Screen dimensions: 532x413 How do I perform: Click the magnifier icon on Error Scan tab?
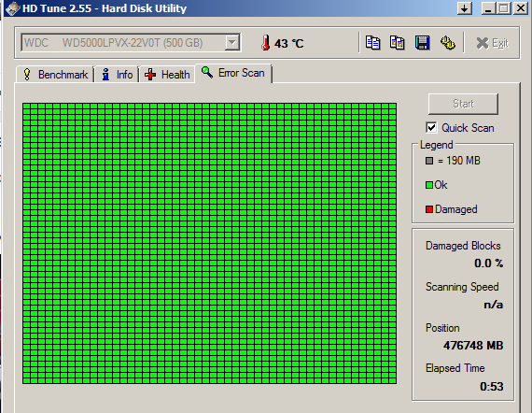coord(207,72)
